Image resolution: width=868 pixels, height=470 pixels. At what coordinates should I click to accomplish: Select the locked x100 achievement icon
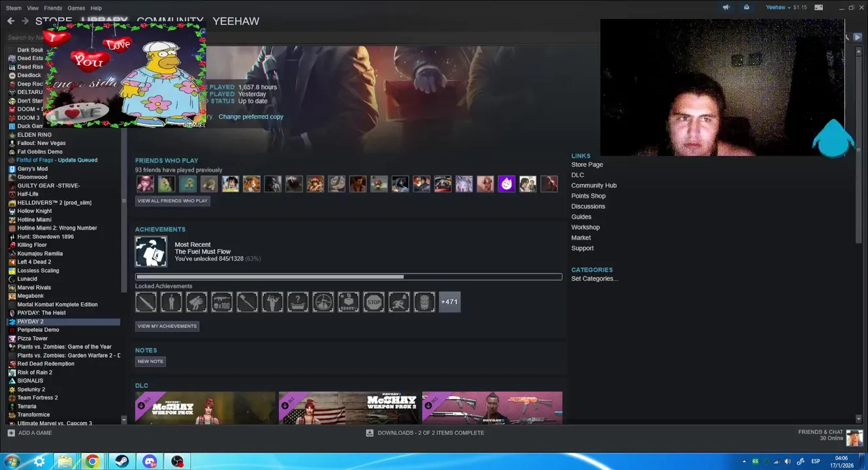pos(221,302)
